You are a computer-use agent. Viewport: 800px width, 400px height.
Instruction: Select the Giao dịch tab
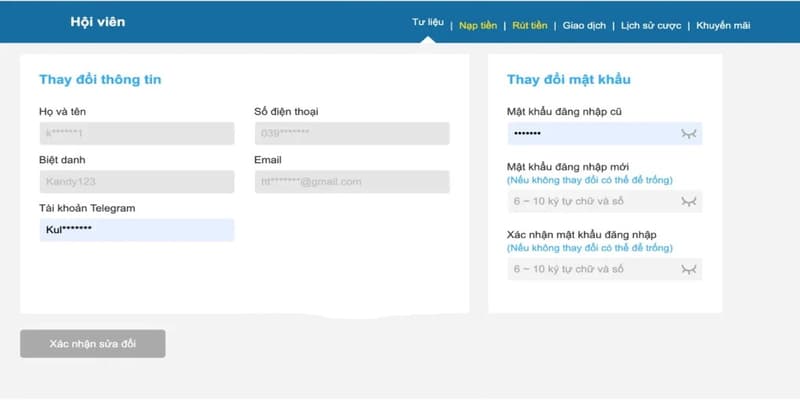point(584,25)
